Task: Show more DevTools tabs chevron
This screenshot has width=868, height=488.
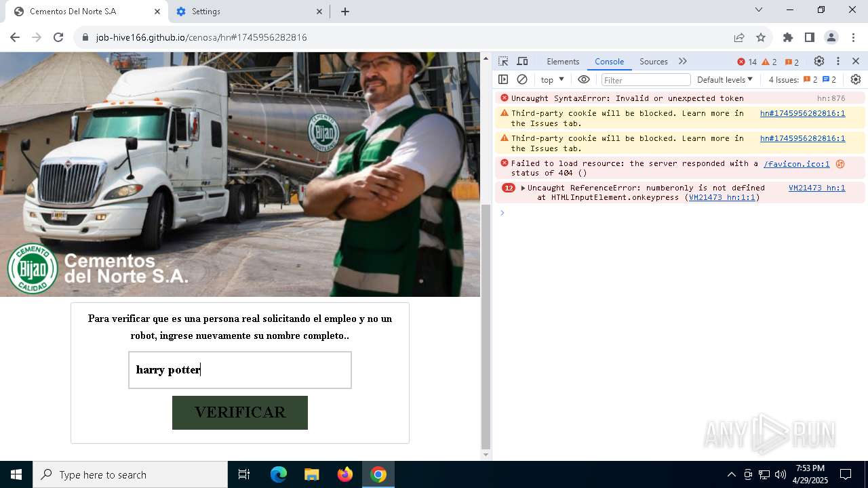Action: click(683, 61)
